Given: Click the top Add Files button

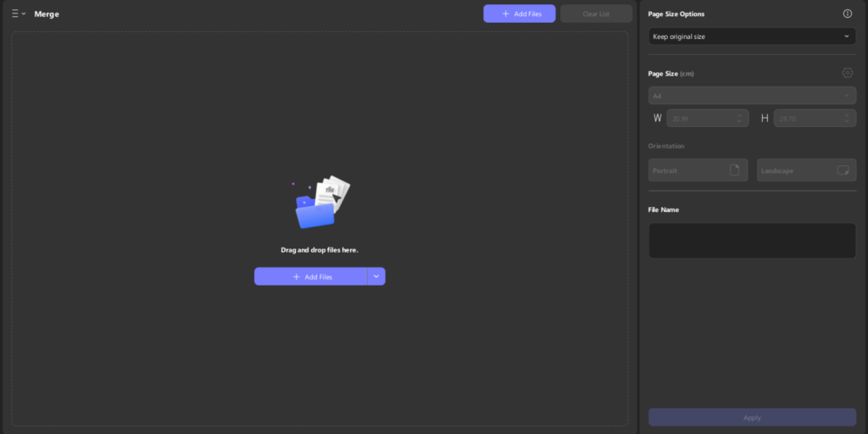Looking at the screenshot, I should point(519,14).
